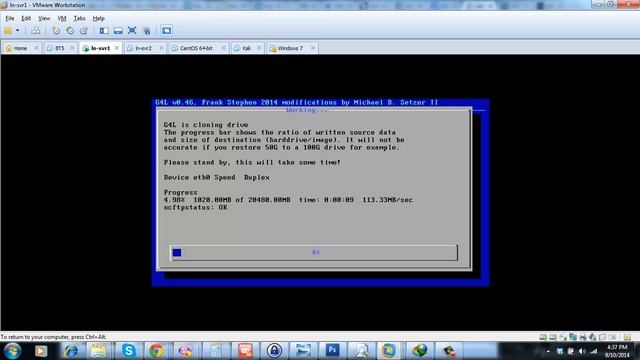Open the media player taskbar icon

41,351
